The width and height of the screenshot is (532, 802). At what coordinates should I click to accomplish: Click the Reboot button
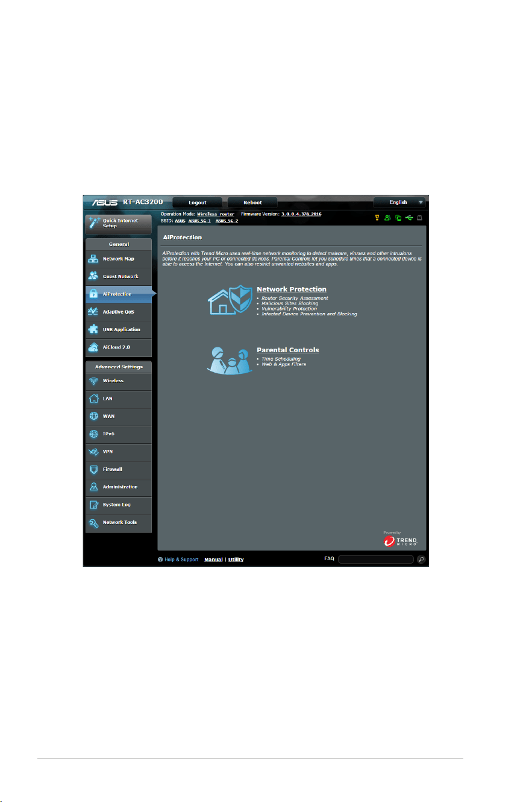coord(252,203)
